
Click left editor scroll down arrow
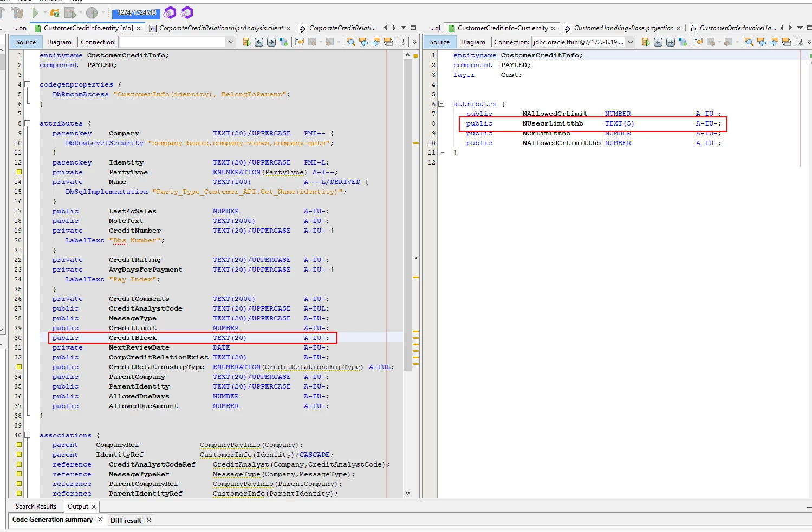pos(408,494)
